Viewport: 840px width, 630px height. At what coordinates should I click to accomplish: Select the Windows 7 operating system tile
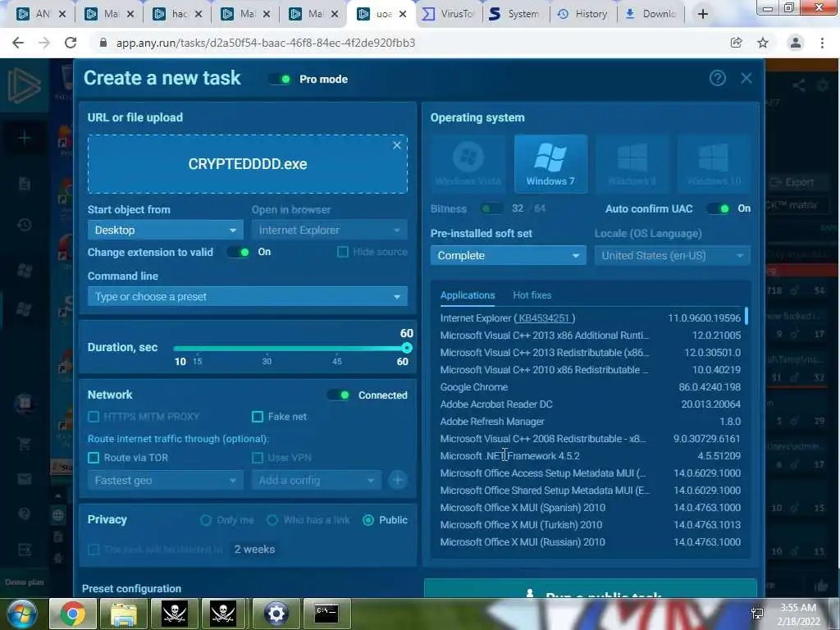pos(550,163)
